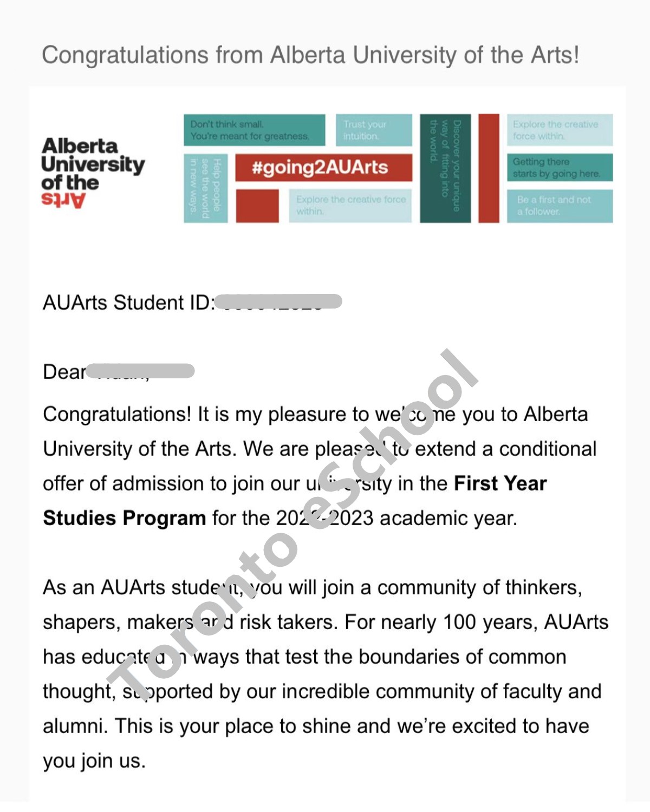Select the "Be a first and not a follower" tile

coord(560,206)
